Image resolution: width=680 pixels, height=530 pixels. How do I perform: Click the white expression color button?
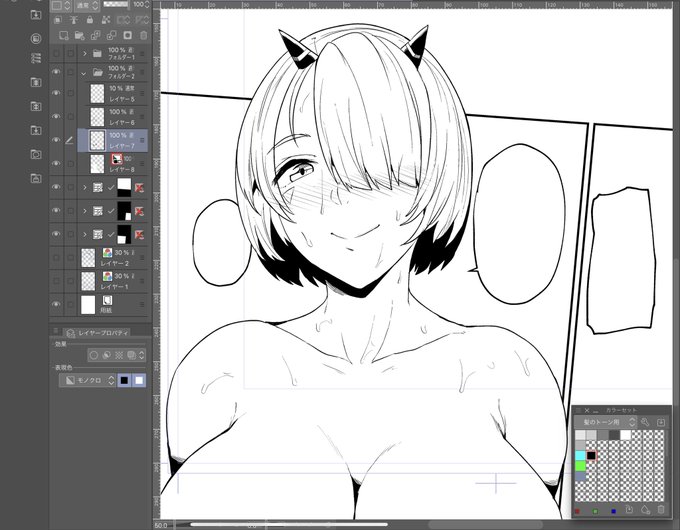[x=139, y=381]
